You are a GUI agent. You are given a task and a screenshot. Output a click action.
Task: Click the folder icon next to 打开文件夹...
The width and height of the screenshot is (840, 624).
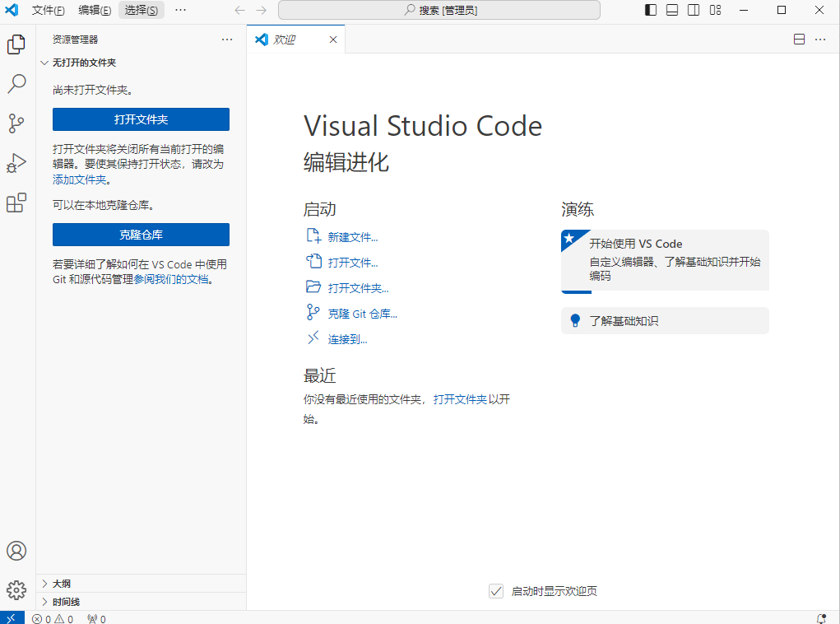[x=313, y=286]
